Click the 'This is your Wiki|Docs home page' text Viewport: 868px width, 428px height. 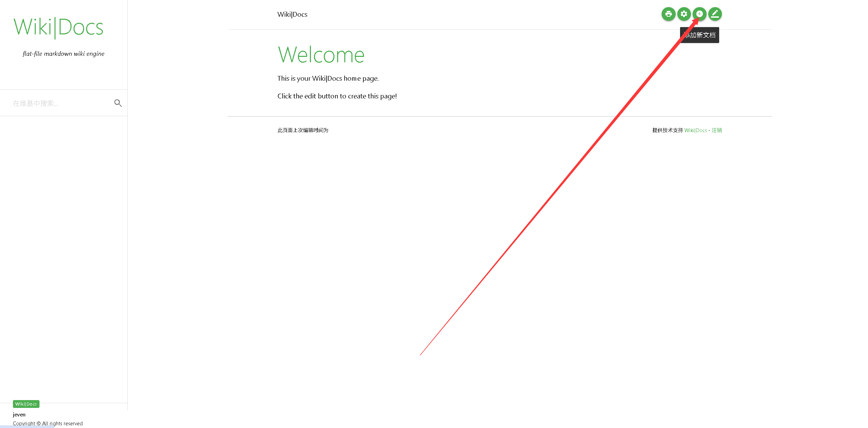pos(328,78)
